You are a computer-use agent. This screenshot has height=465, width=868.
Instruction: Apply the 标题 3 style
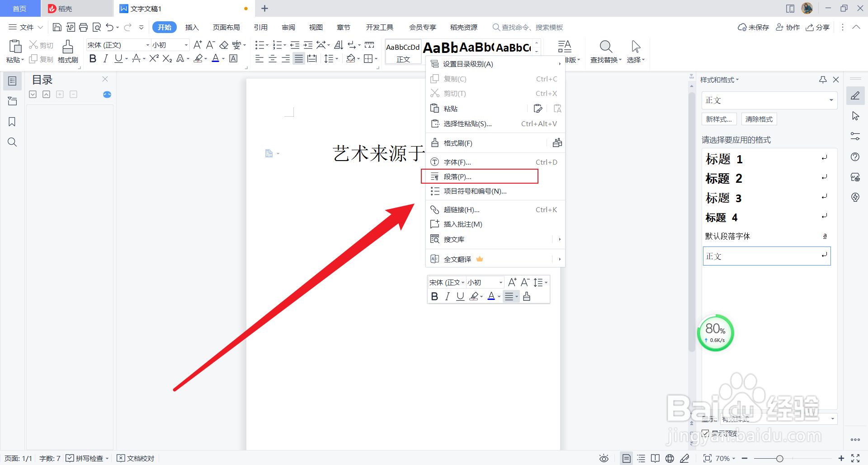767,198
